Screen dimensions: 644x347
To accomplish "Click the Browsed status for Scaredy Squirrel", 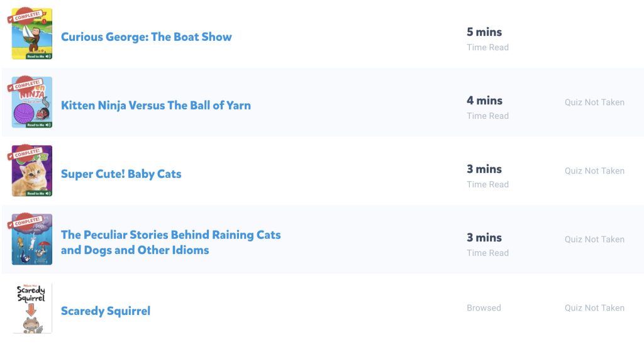I will click(x=484, y=308).
